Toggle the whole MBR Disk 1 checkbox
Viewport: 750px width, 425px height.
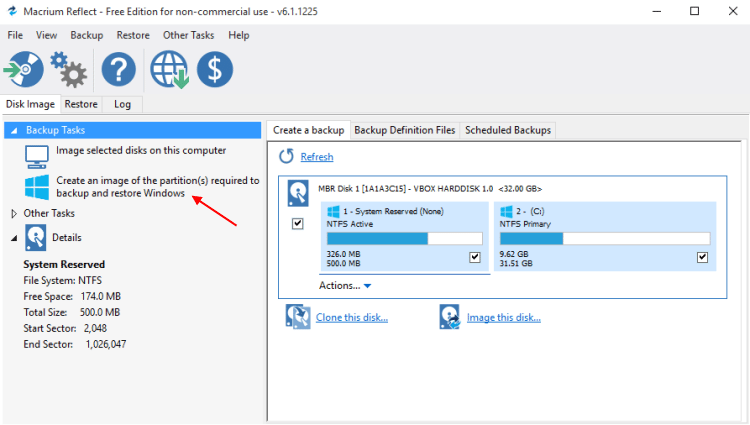point(298,223)
